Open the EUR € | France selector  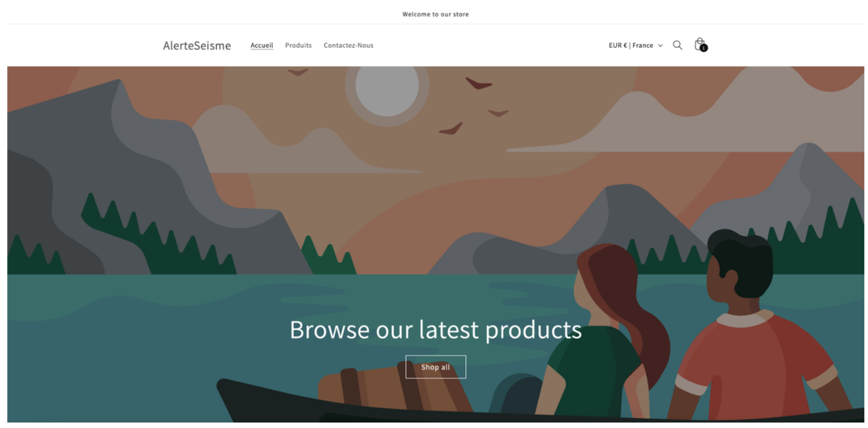[635, 46]
